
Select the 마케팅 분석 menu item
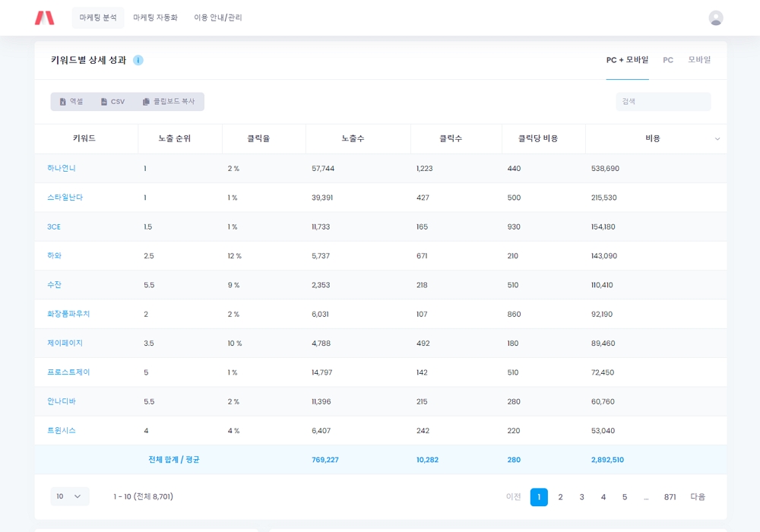[98, 17]
